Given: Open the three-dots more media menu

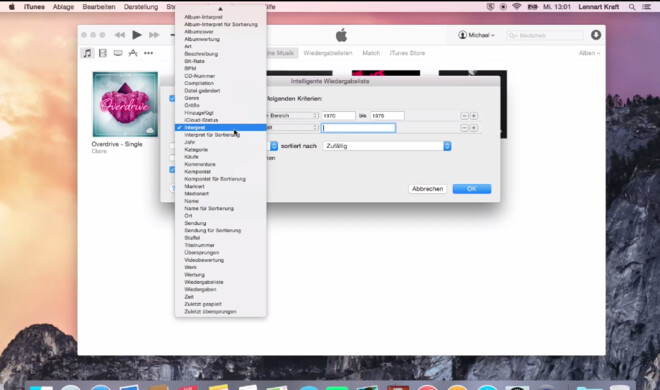Looking at the screenshot, I should point(149,53).
